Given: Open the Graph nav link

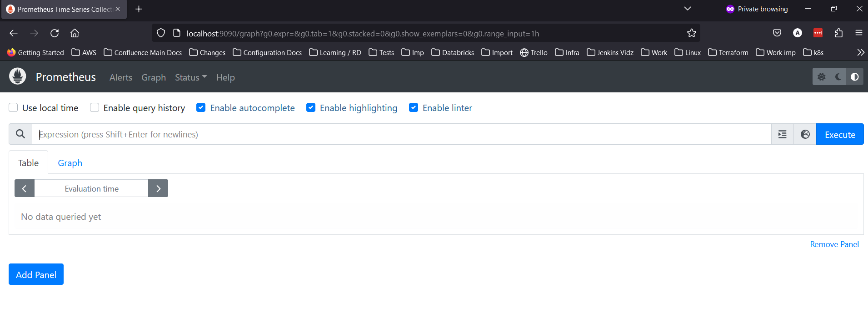Looking at the screenshot, I should point(154,77).
